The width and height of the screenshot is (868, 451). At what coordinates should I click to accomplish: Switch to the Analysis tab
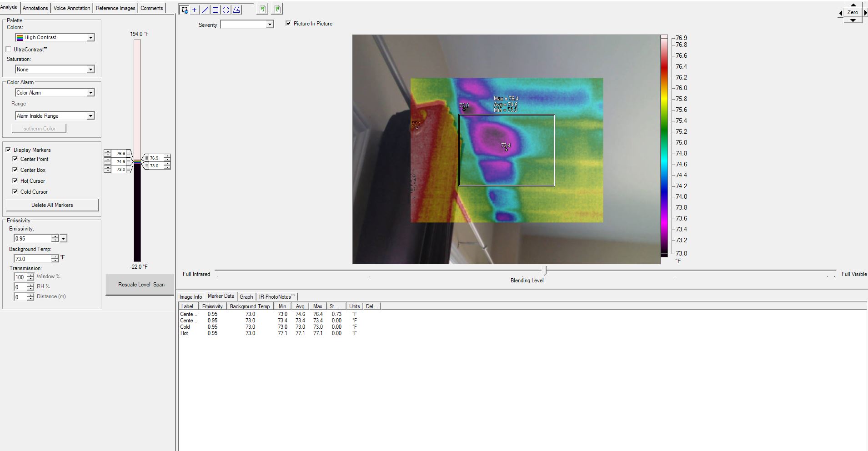coord(9,7)
